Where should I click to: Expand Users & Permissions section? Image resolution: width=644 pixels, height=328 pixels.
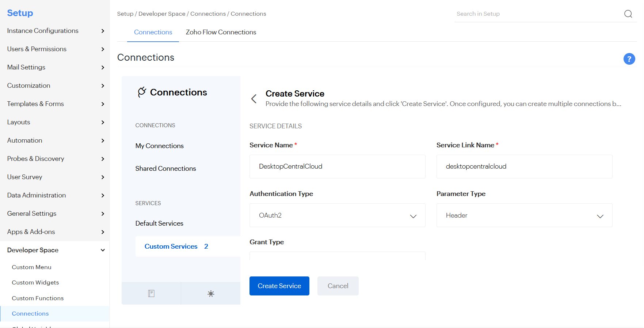point(55,49)
